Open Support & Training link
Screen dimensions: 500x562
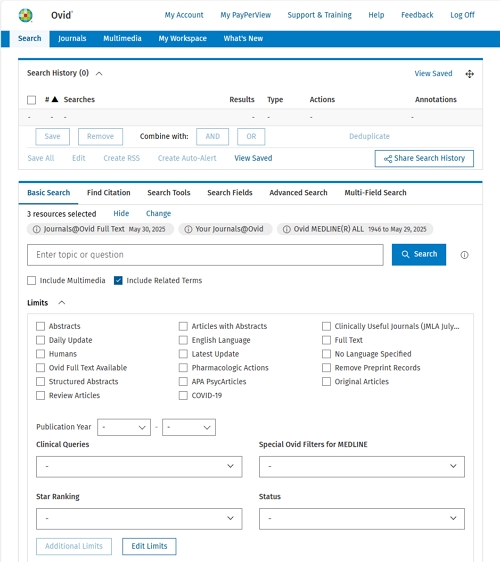pos(319,15)
